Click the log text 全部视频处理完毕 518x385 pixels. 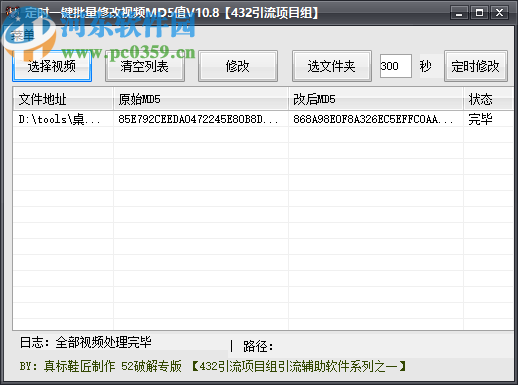[103, 342]
